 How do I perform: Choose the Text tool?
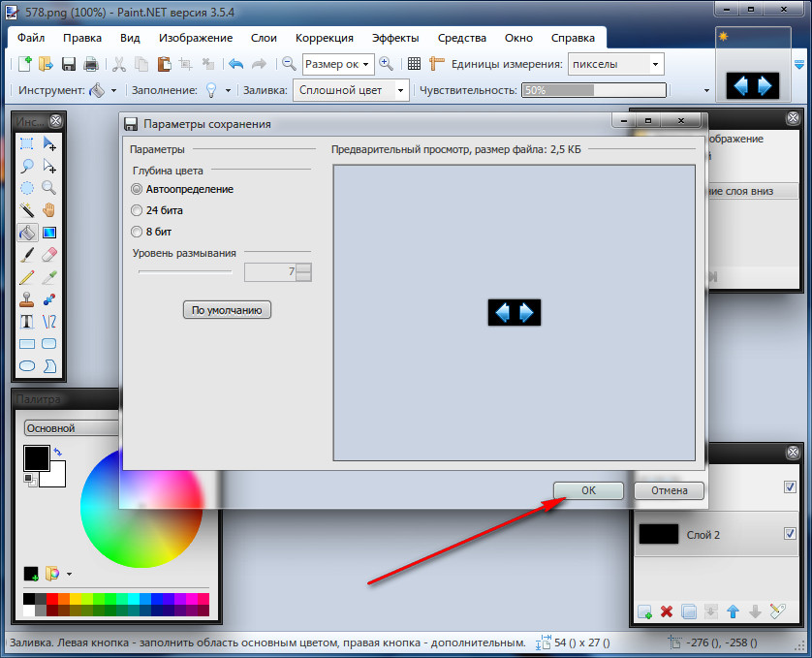[x=28, y=322]
